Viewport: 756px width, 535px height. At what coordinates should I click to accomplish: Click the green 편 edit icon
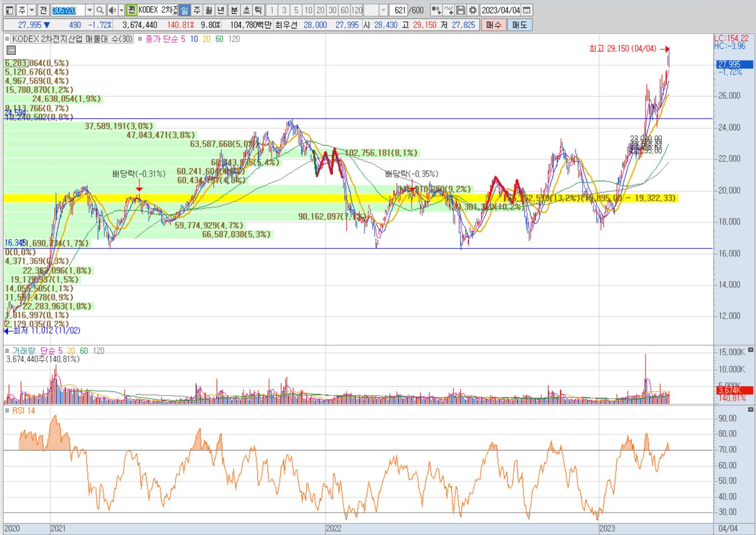(x=132, y=10)
